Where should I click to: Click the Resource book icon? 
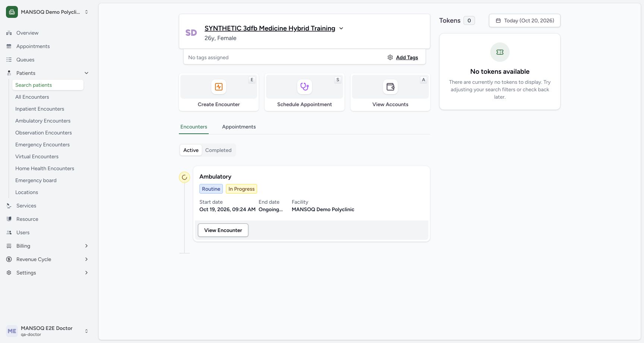(x=9, y=219)
